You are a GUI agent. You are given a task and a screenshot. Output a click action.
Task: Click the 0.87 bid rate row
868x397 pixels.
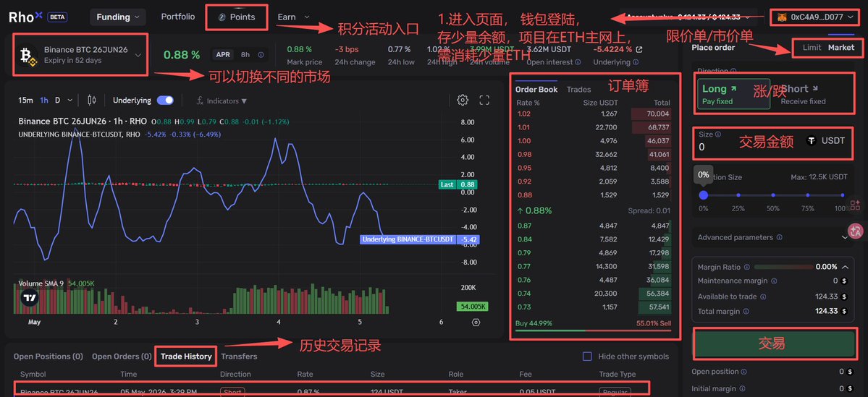tap(593, 226)
